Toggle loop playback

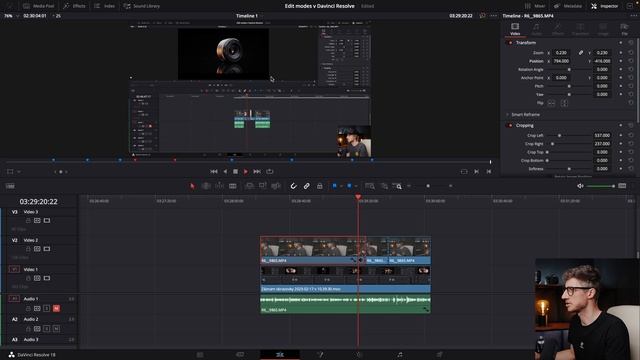[x=270, y=171]
